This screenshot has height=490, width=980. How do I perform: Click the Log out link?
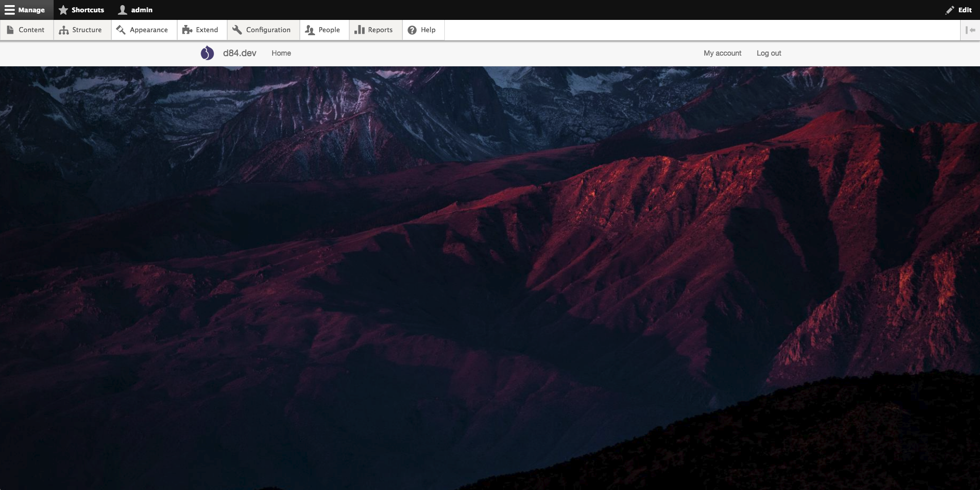[x=769, y=53]
